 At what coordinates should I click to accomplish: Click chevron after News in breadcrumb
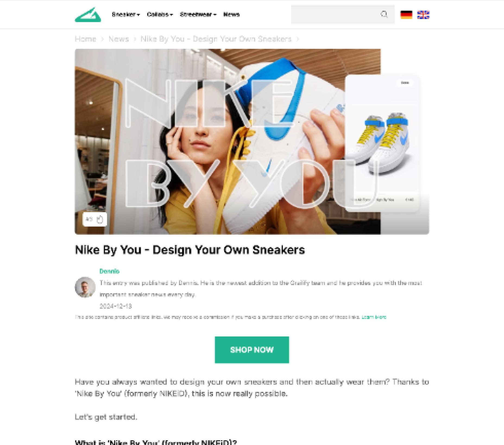pos(135,39)
